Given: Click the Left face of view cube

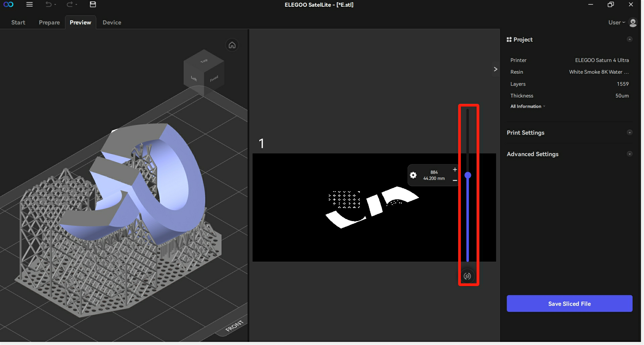Looking at the screenshot, I should coord(194,78).
